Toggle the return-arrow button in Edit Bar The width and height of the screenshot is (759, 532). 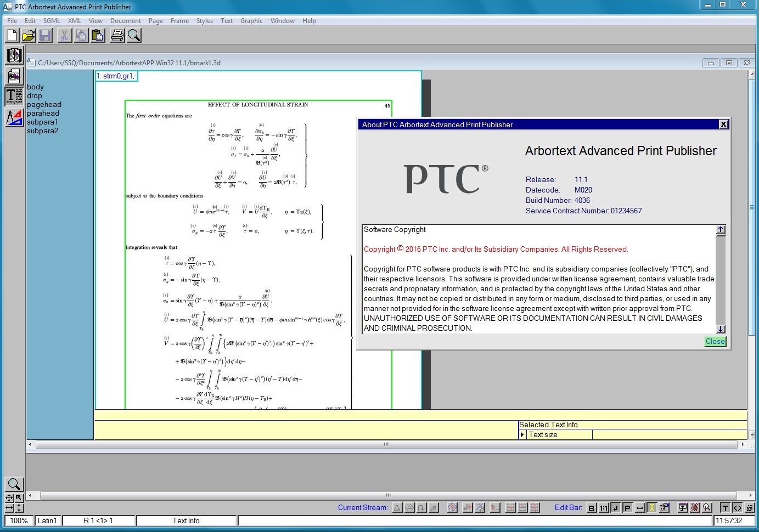pyautogui.click(x=615, y=508)
